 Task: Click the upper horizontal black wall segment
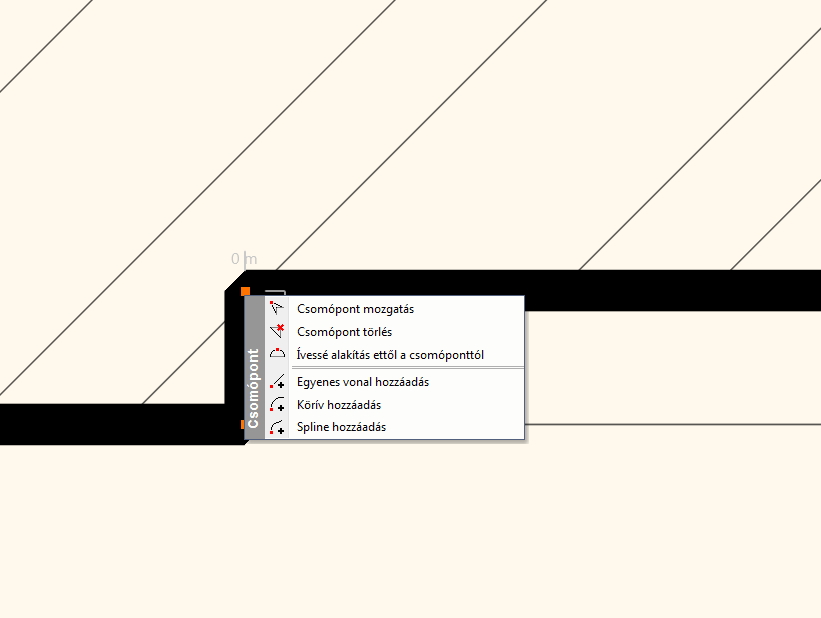pos(650,289)
